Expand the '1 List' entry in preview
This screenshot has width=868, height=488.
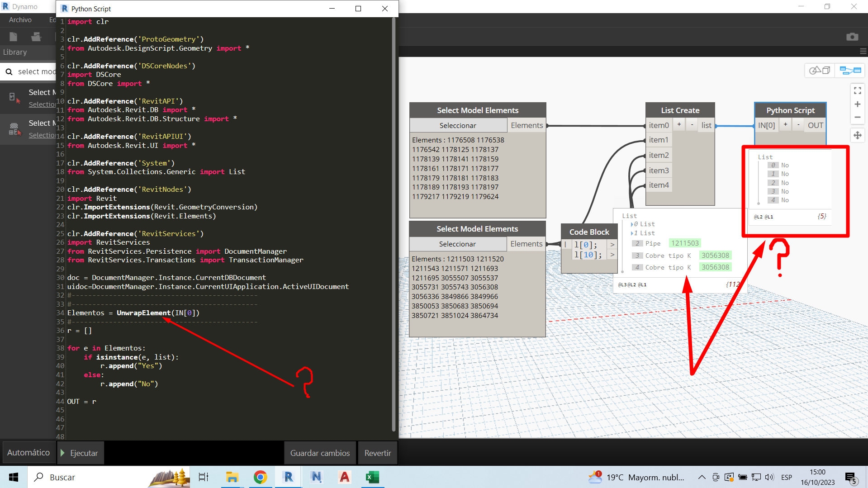coord(632,233)
